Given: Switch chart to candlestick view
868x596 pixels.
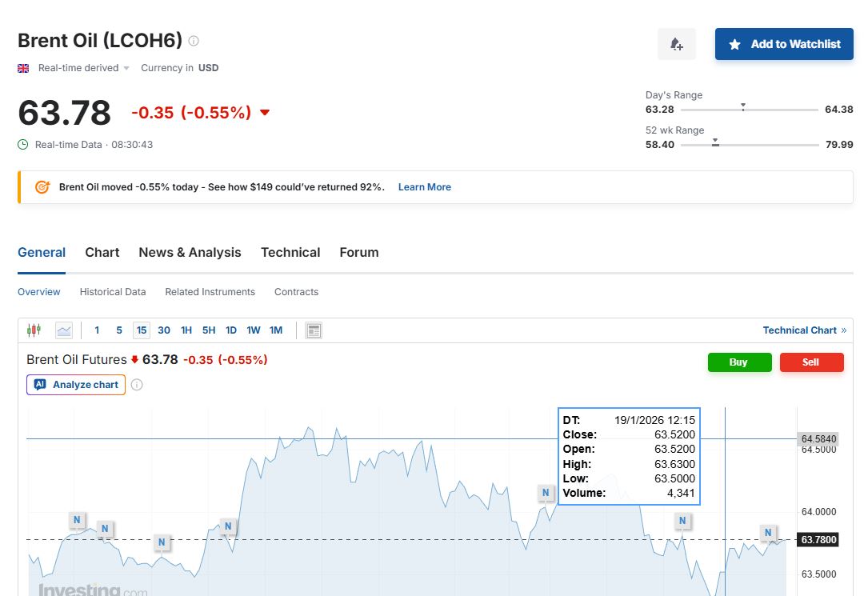Looking at the screenshot, I should coord(34,330).
